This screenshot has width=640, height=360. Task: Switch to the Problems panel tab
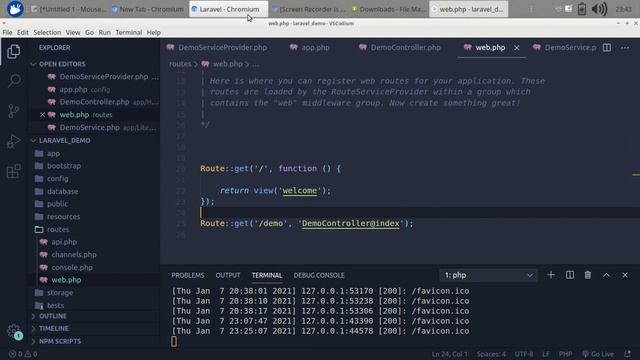pyautogui.click(x=188, y=276)
